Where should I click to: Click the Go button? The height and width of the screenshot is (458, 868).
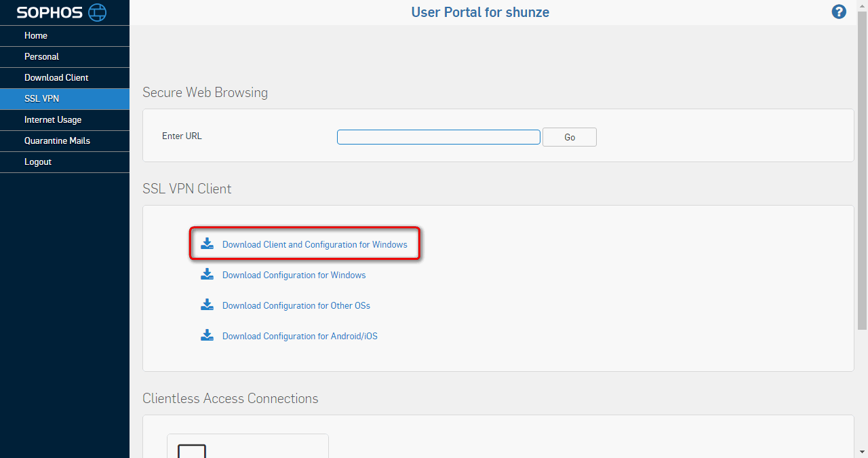(570, 137)
